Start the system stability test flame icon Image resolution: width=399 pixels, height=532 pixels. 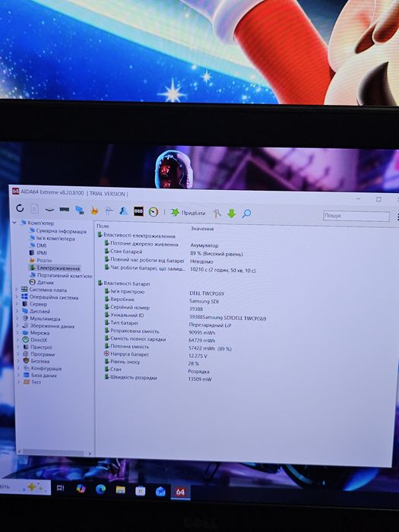tap(94, 211)
